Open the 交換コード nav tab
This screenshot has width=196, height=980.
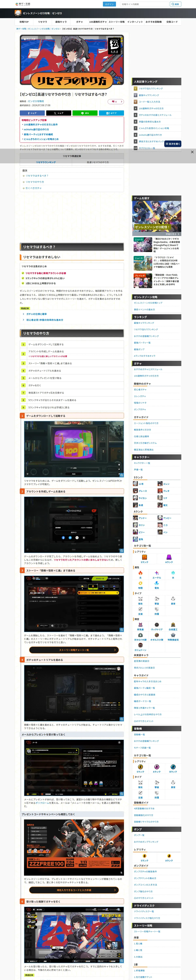(x=172, y=22)
